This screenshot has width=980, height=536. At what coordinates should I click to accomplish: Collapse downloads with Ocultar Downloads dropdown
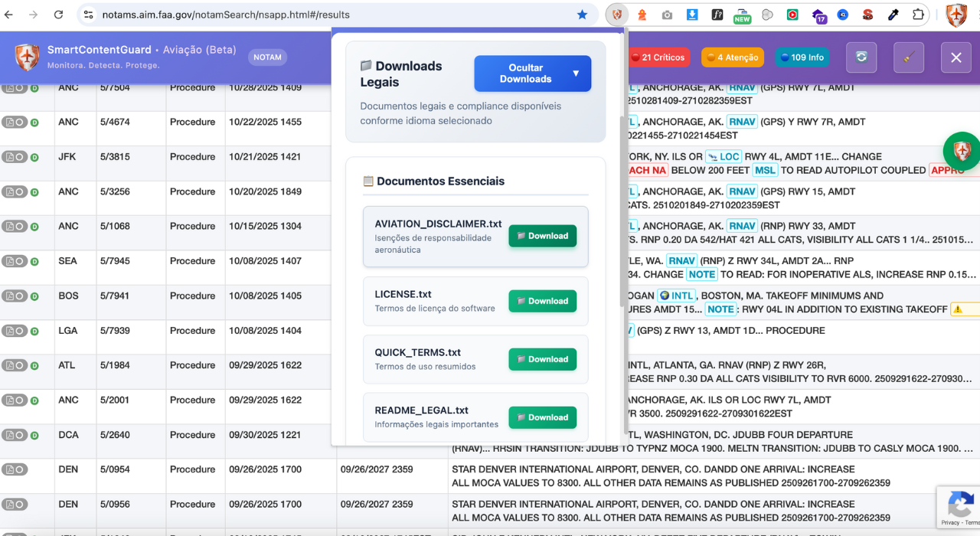click(x=532, y=74)
